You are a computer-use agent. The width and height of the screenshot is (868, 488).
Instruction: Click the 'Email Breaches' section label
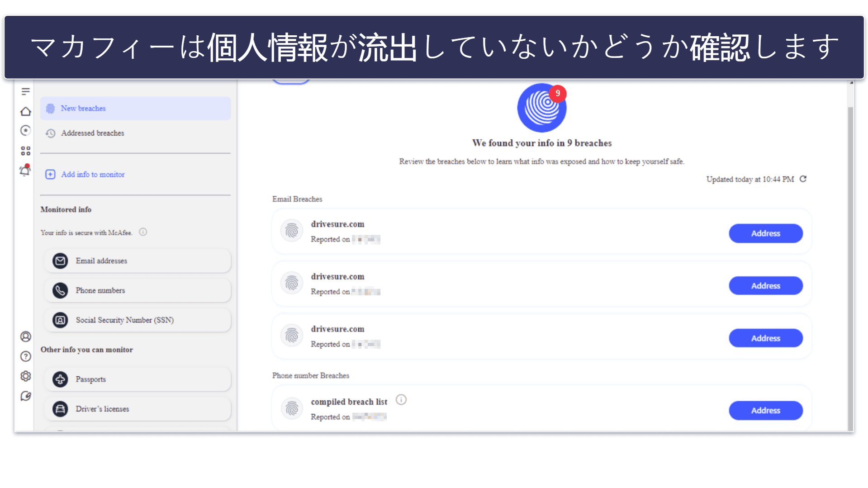coord(297,199)
